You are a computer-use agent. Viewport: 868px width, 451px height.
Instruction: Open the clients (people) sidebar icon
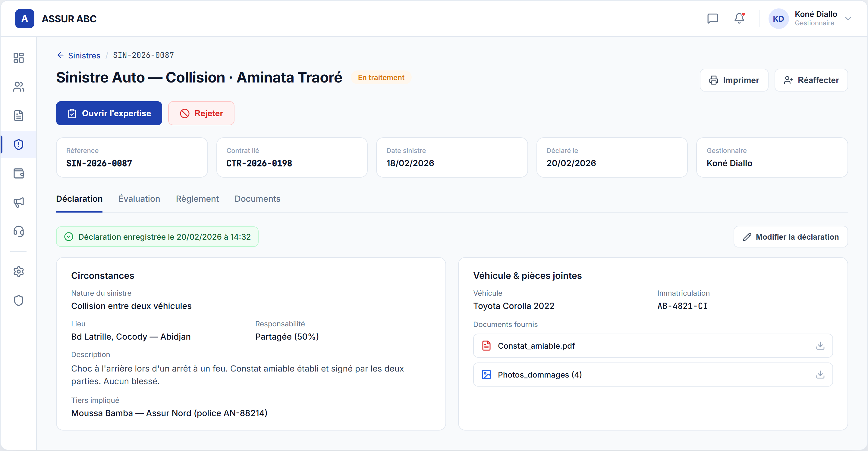coord(18,87)
